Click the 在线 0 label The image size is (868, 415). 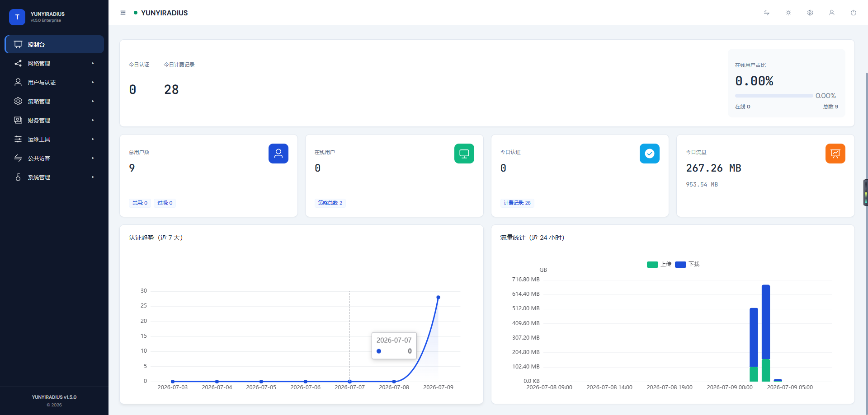[x=743, y=107]
